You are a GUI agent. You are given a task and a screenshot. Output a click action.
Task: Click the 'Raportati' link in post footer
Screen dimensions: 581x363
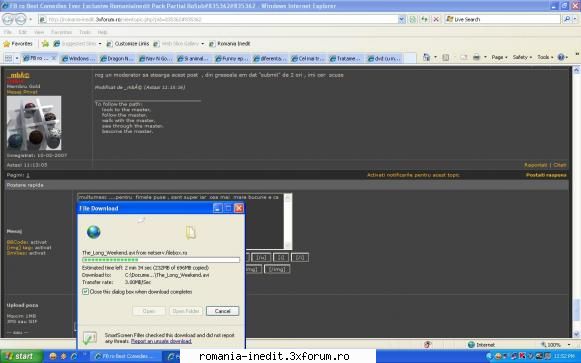coord(536,165)
